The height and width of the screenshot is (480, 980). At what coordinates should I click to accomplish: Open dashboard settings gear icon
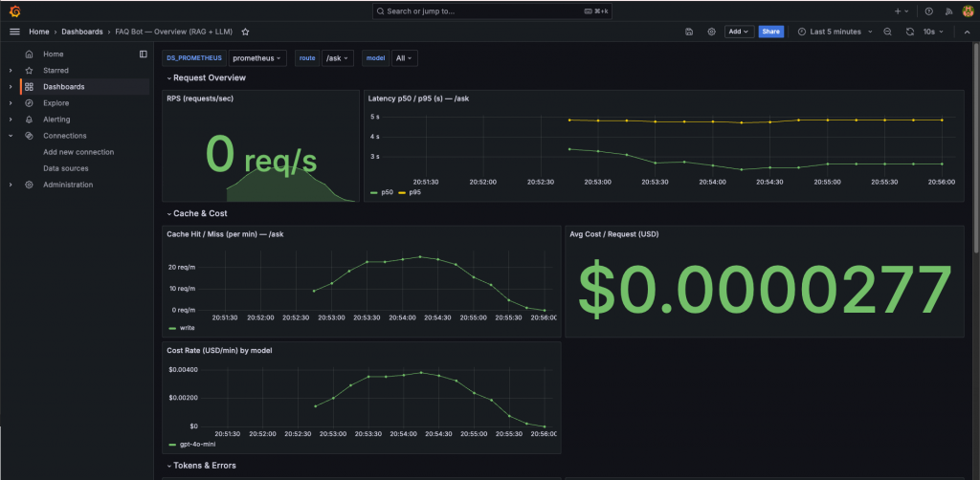(711, 32)
